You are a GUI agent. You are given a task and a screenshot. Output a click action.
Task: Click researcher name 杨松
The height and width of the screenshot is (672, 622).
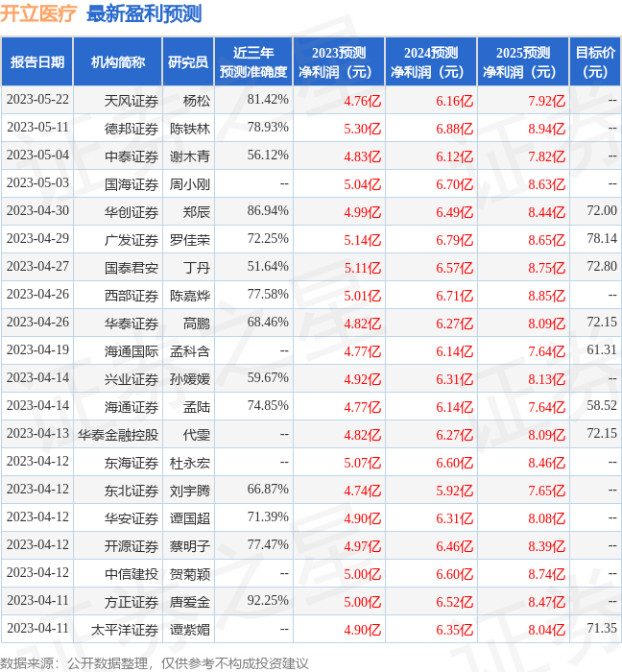197,101
